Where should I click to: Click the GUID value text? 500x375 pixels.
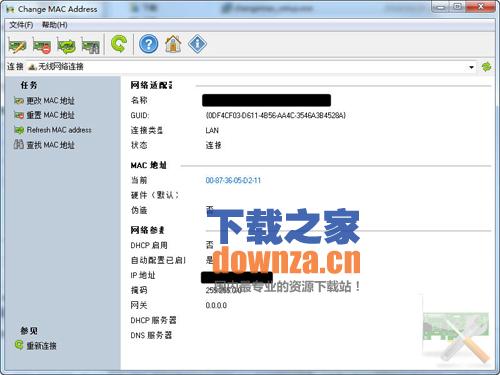coord(276,115)
